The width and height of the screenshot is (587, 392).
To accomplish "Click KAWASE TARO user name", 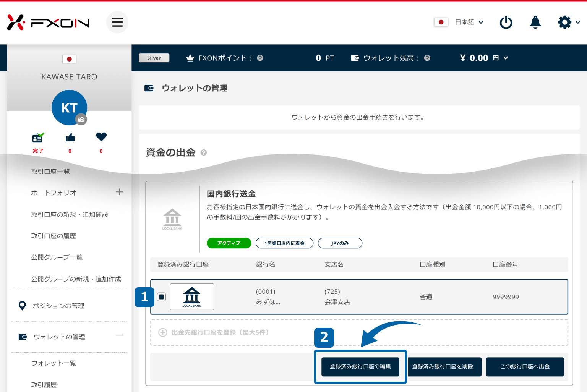I will click(x=69, y=77).
